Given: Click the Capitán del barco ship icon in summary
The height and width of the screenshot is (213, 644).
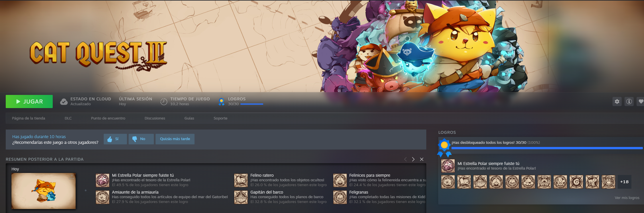Looking at the screenshot, I should click(x=241, y=197).
